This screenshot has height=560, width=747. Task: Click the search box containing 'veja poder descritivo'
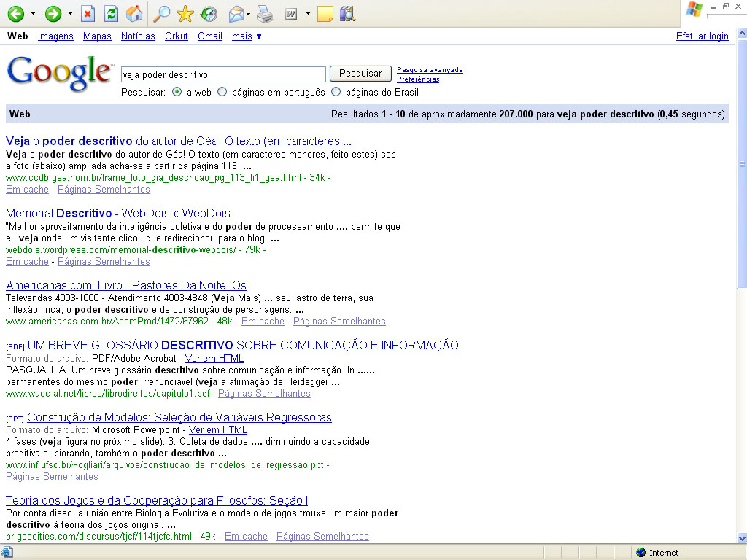[222, 74]
